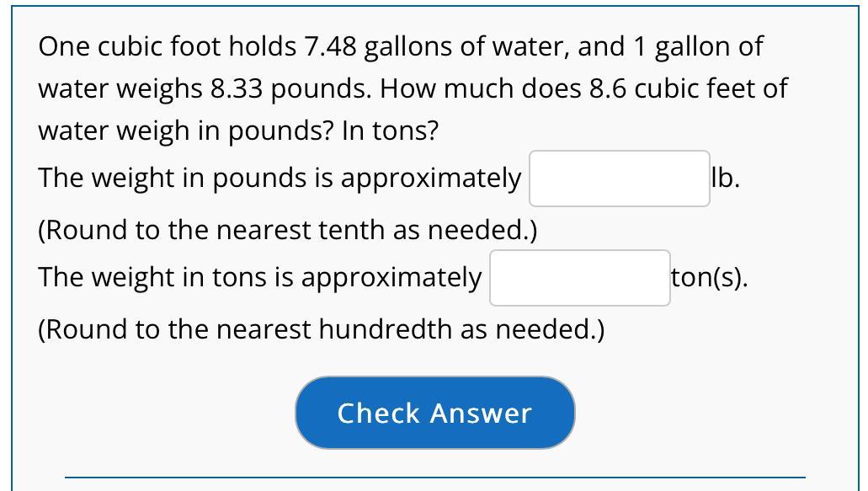868x491 pixels.
Task: Focus the weight in tons answer box
Action: tap(580, 278)
